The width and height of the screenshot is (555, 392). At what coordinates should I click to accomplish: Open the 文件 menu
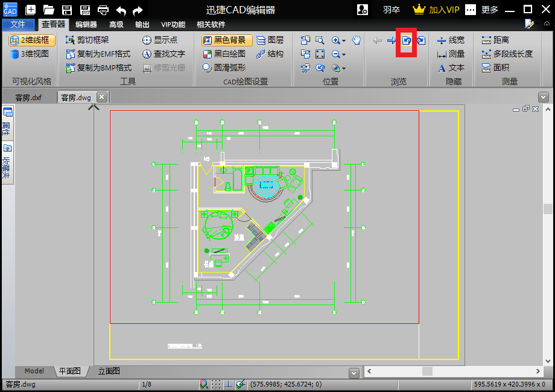click(18, 24)
